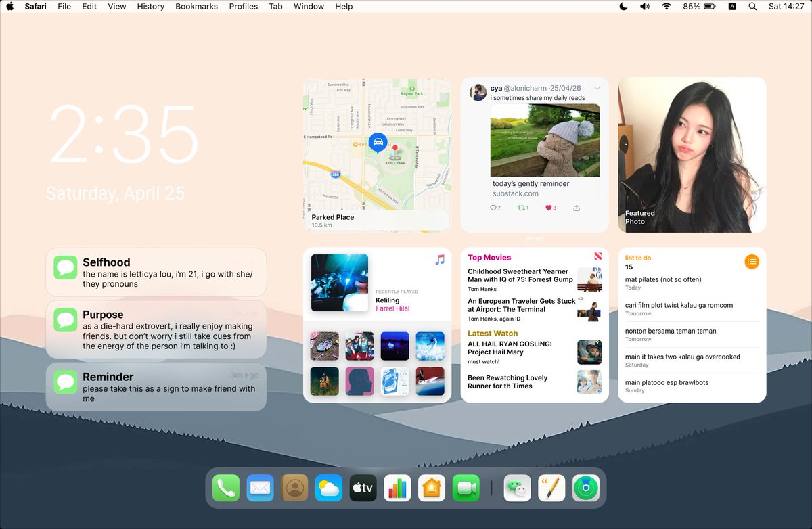
Task: Open the File menu
Action: pyautogui.click(x=64, y=6)
